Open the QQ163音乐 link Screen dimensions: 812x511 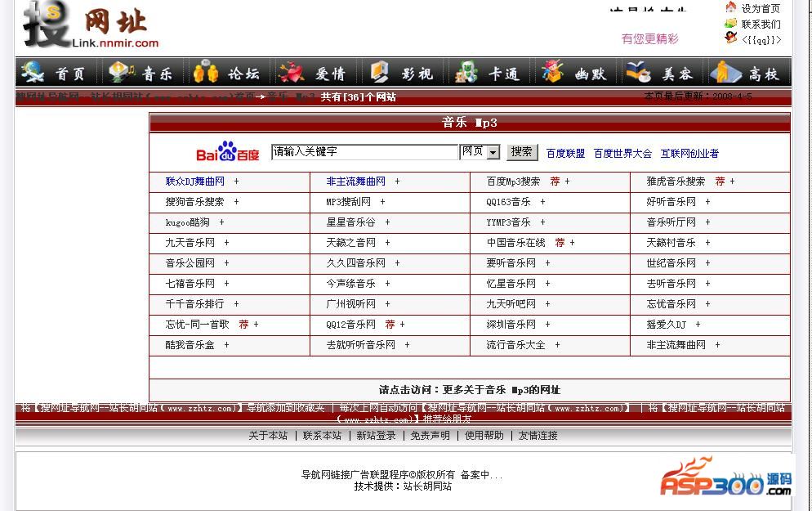click(x=509, y=202)
